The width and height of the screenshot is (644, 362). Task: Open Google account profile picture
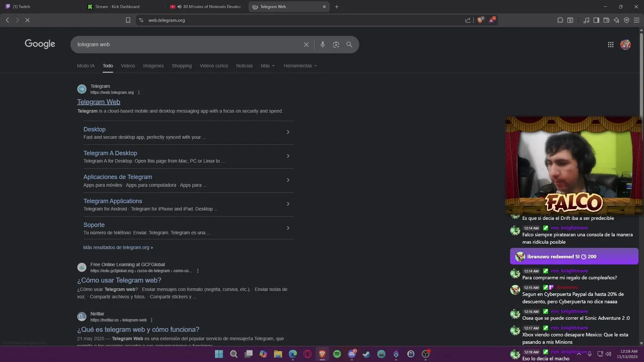[625, 44]
